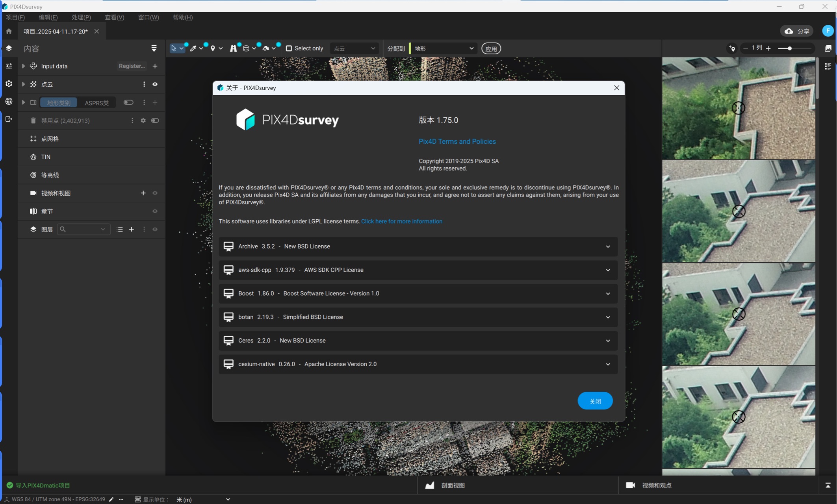
Task: Select the terrain classification tool icon
Action: coord(266,48)
